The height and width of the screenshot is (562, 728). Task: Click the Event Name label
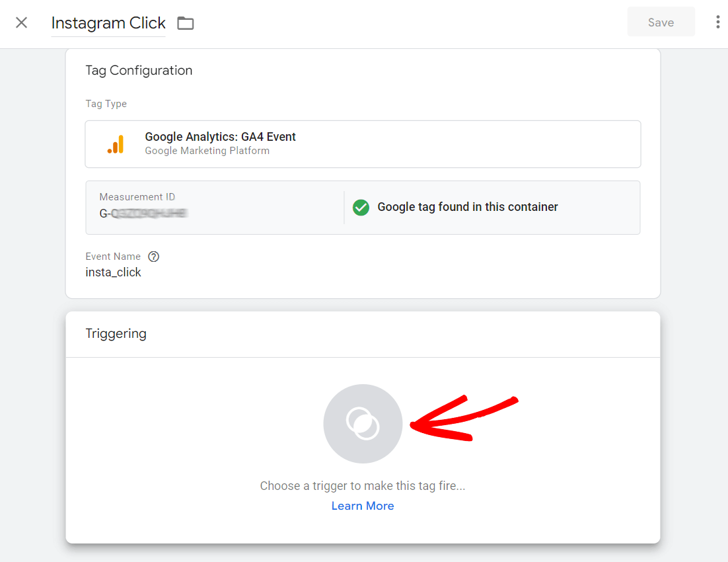[x=113, y=257]
